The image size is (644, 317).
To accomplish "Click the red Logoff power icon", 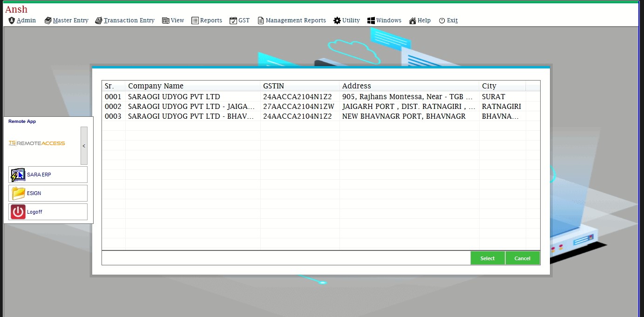I will point(18,212).
